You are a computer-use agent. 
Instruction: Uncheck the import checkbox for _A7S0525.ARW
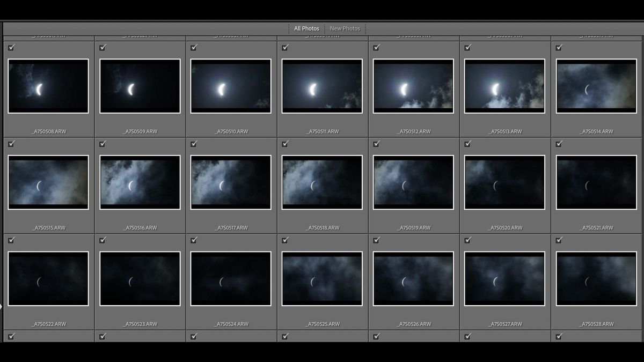(285, 240)
